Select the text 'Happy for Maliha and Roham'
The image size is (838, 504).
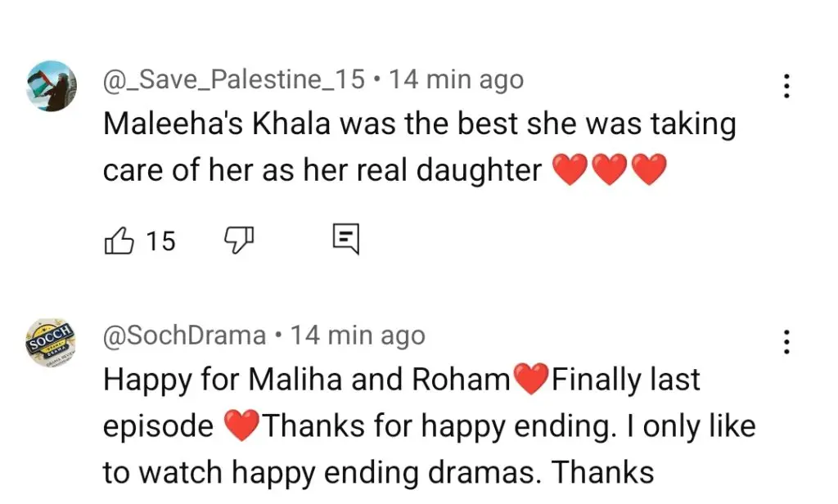point(307,380)
